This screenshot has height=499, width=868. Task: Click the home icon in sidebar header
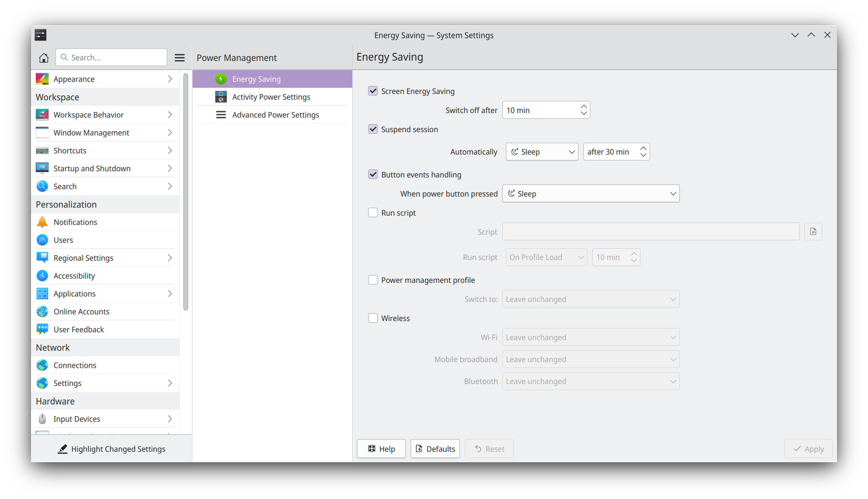[x=44, y=58]
